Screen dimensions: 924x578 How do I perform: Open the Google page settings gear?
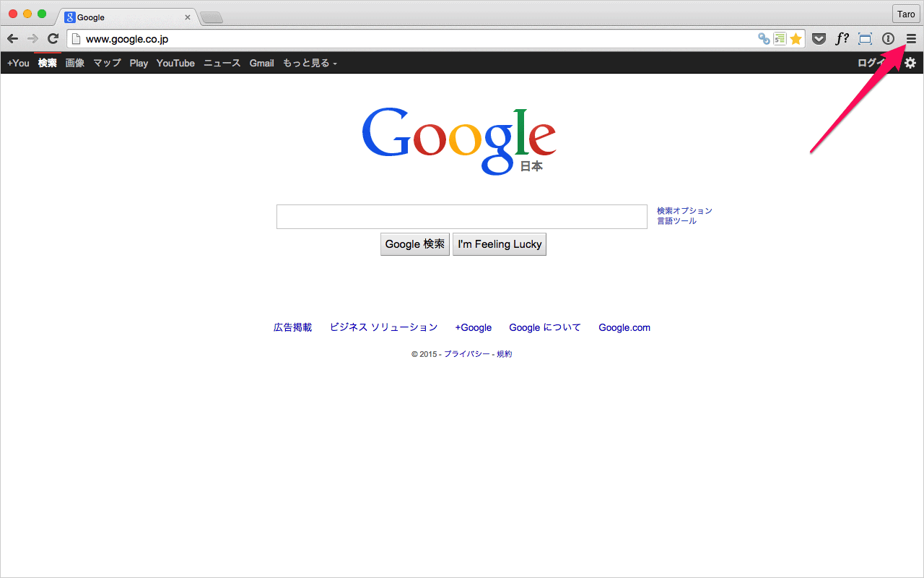coord(910,63)
